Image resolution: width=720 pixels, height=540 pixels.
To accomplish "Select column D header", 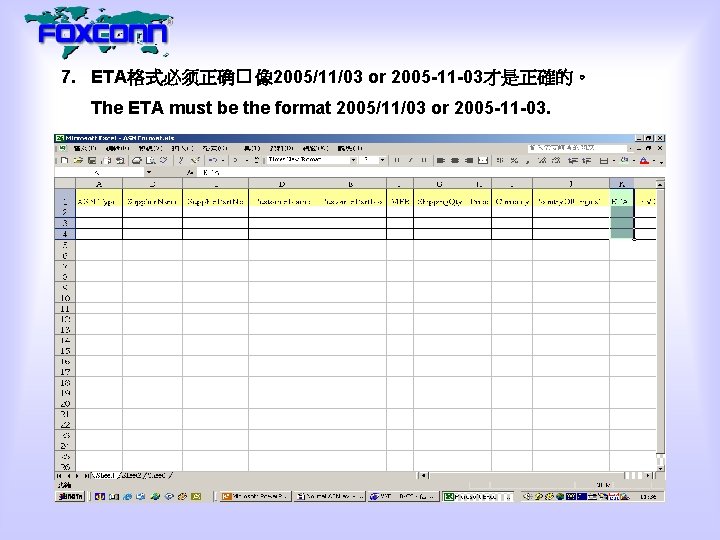I will tap(281, 184).
